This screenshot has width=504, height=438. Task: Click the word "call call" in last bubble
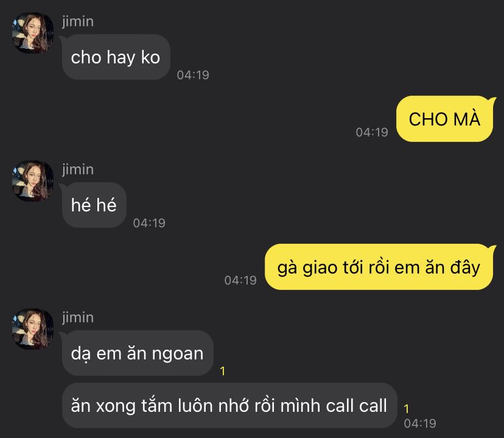point(356,406)
